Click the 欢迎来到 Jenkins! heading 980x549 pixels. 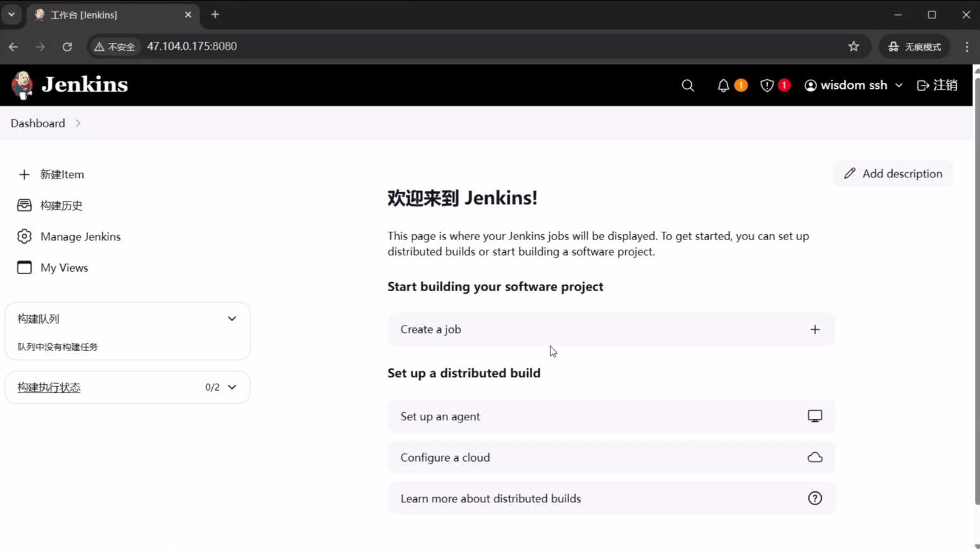click(x=462, y=198)
